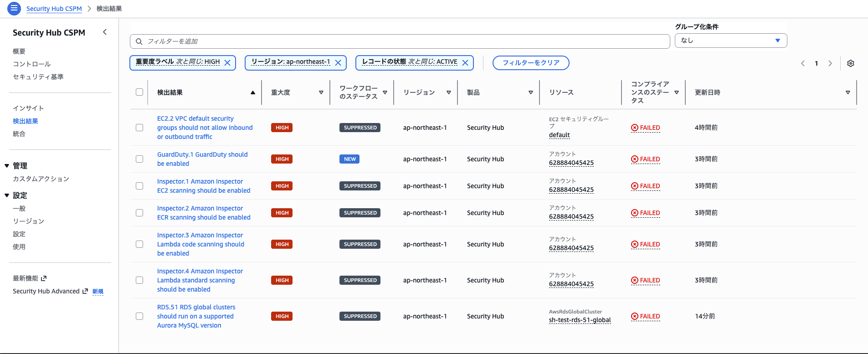Sort by 検出結果 column ascending arrow
868x354 pixels.
pos(253,92)
